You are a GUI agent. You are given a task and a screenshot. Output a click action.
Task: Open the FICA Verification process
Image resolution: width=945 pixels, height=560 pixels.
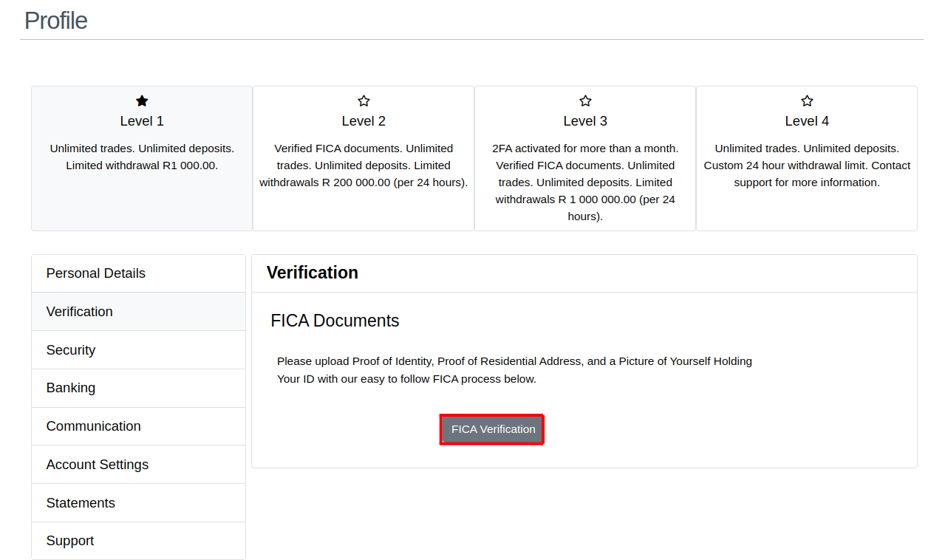click(x=491, y=428)
